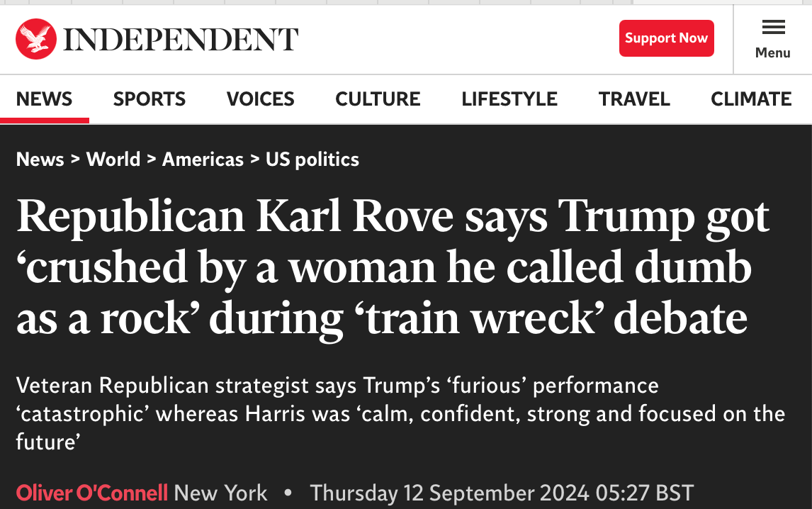Click the Support Now button
Viewport: 812px width, 509px height.
[x=667, y=38]
